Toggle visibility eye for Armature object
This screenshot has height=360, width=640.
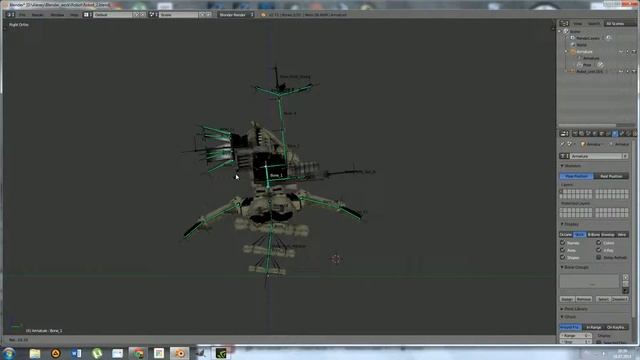pyautogui.click(x=621, y=52)
